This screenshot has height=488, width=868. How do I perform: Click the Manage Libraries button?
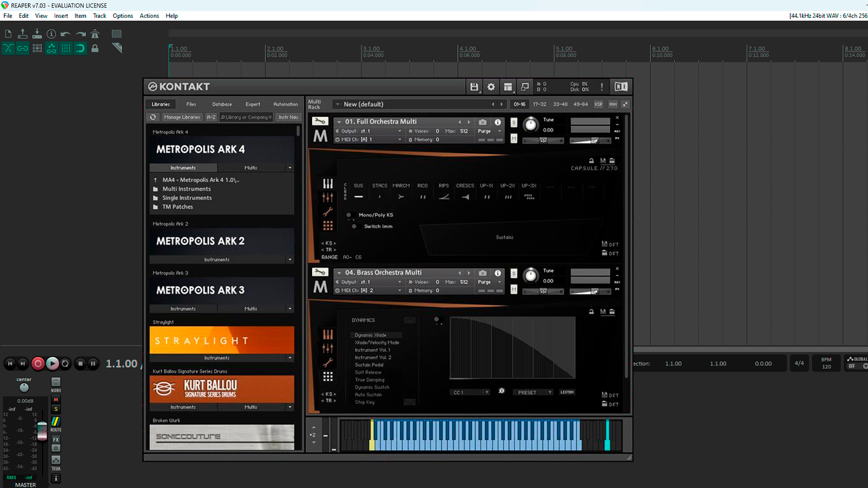coord(182,117)
